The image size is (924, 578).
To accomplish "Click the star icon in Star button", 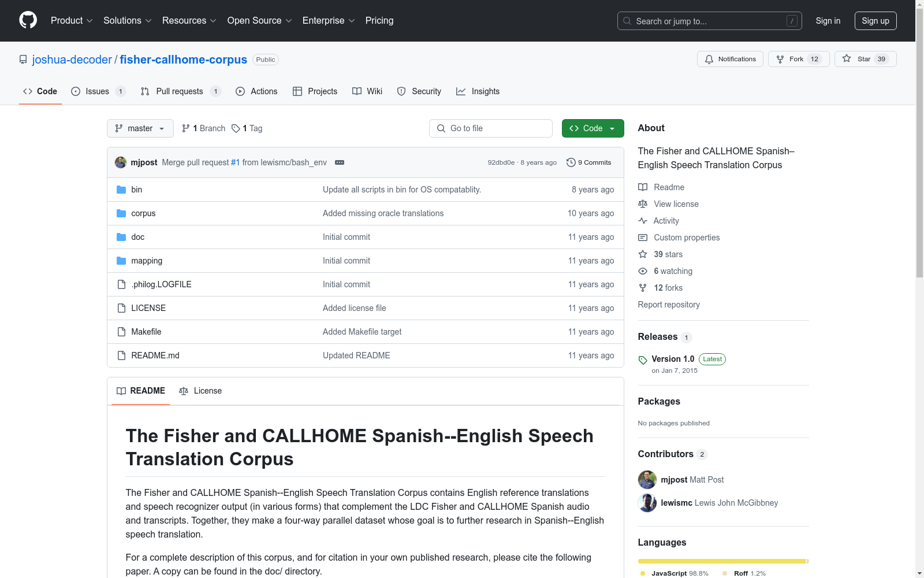I will coord(847,58).
